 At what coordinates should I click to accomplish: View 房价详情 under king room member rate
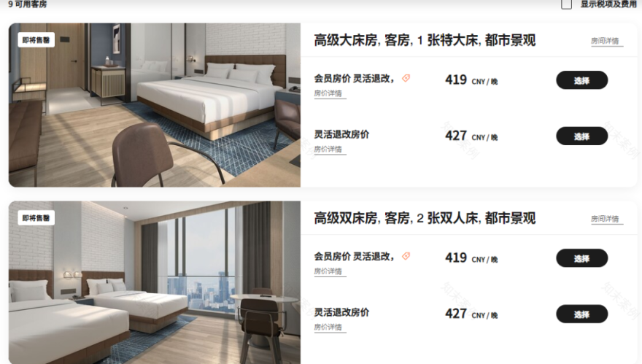pyautogui.click(x=328, y=93)
